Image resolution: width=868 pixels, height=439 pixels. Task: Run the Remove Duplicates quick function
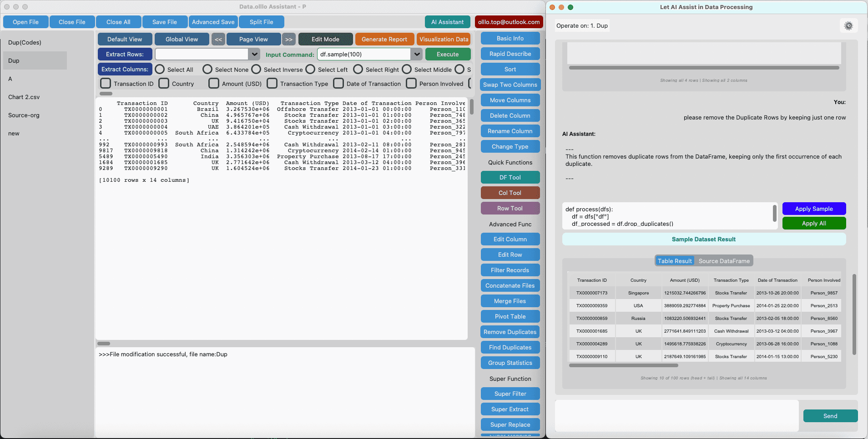click(x=510, y=332)
